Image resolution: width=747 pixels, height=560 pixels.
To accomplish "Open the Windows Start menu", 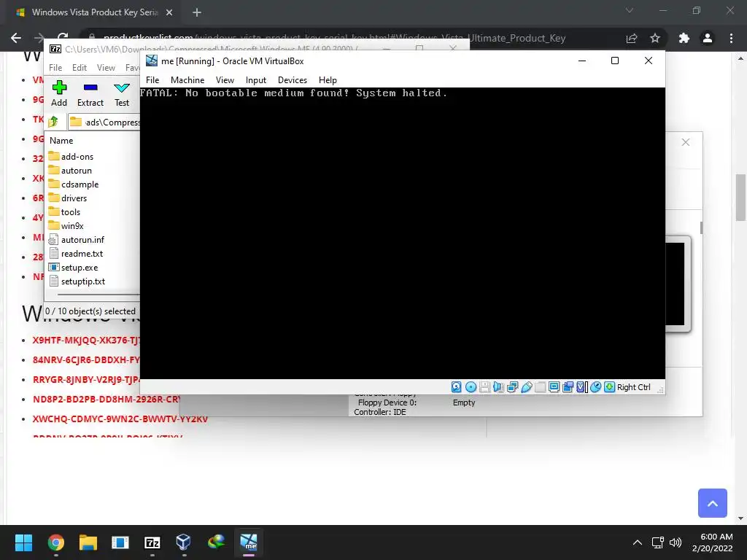I will tap(23, 542).
